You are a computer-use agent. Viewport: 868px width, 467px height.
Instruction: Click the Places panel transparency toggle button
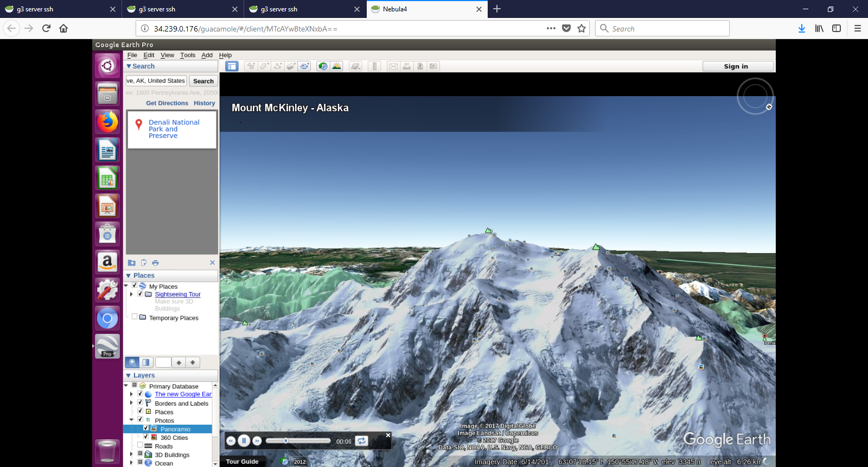tap(146, 362)
